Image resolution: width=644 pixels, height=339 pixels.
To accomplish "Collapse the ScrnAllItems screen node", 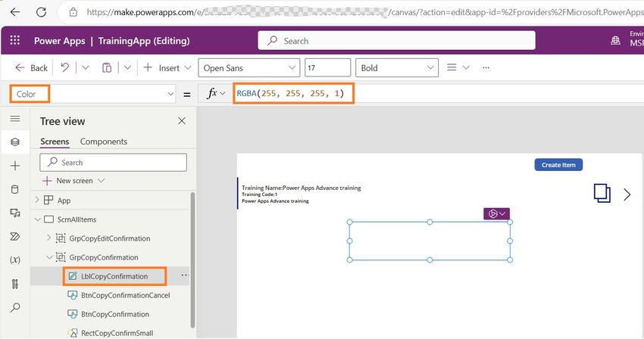I will click(37, 219).
